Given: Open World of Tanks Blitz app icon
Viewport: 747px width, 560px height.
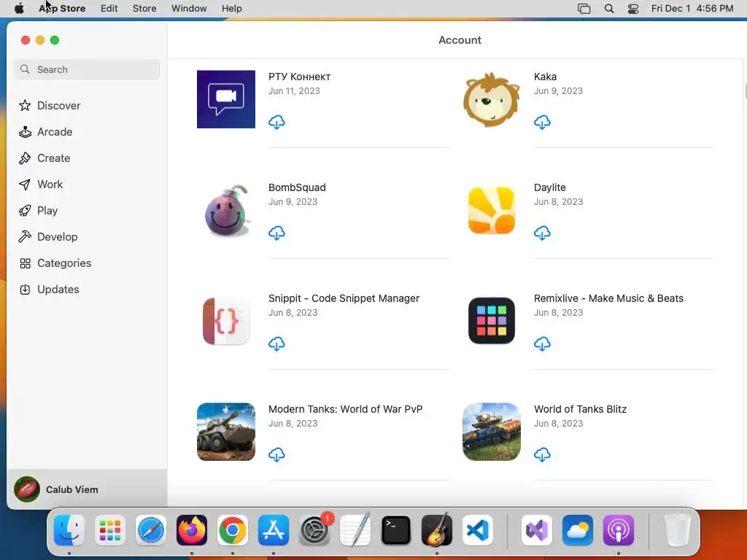Looking at the screenshot, I should pos(491,432).
